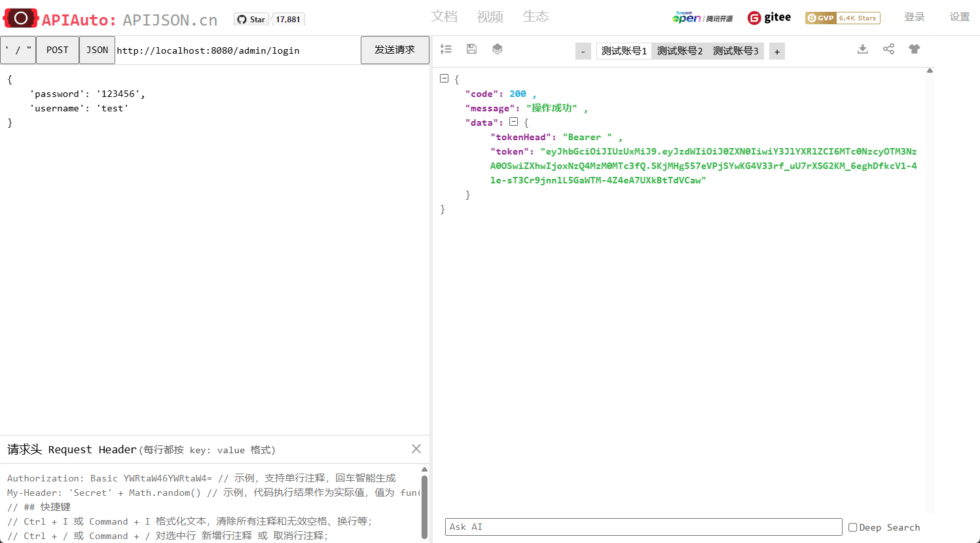Toggle the POST request method button
The height and width of the screenshot is (543, 980).
(x=58, y=50)
